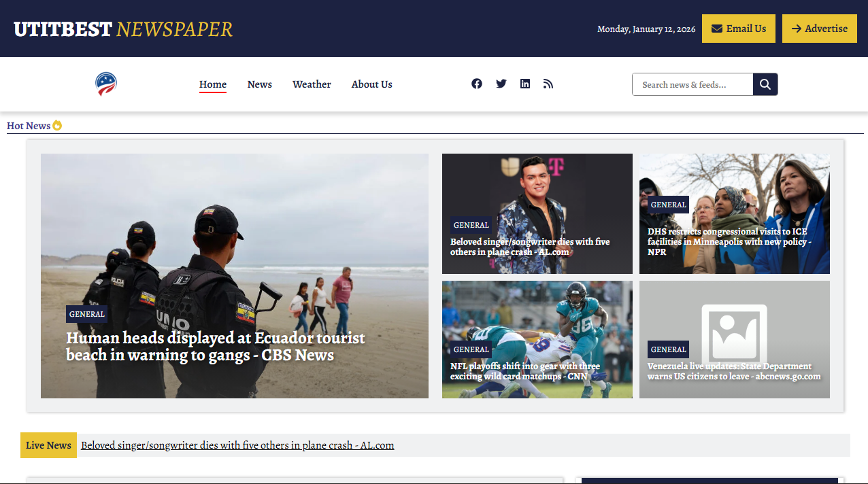Open the Facebook social icon
Viewport: 868px width, 484px height.
[477, 84]
